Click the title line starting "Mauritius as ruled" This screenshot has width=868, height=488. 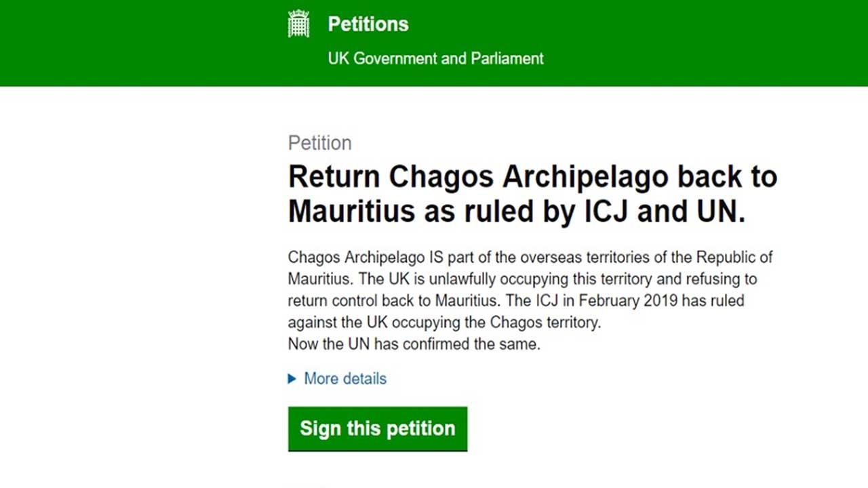pyautogui.click(x=516, y=211)
